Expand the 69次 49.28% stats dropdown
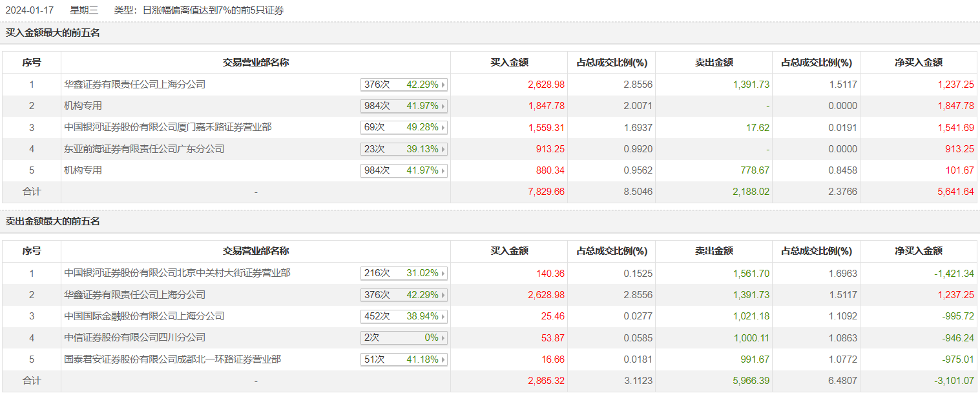 click(404, 128)
